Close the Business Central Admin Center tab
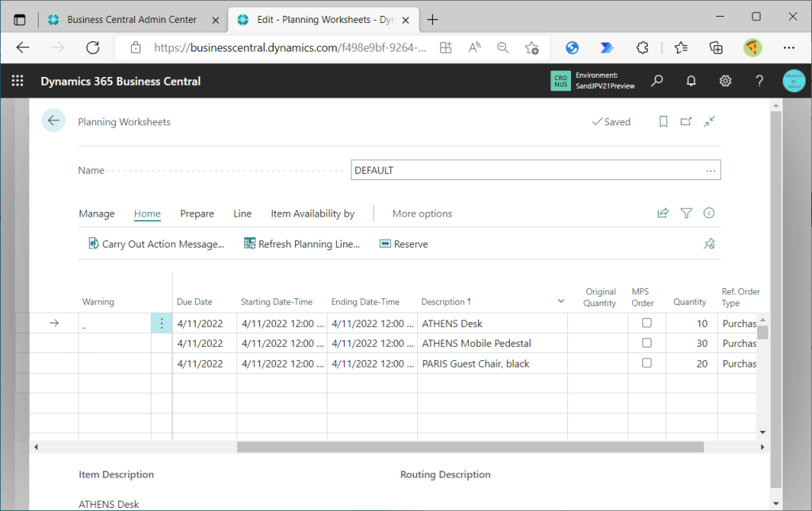 (x=216, y=20)
